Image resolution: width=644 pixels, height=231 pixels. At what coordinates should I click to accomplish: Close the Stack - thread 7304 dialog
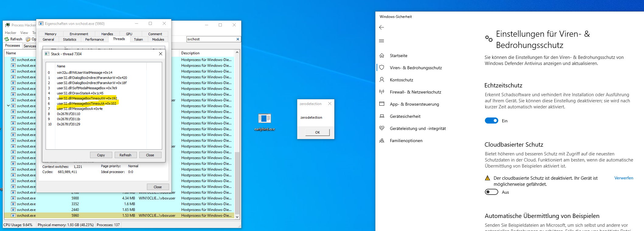click(161, 54)
